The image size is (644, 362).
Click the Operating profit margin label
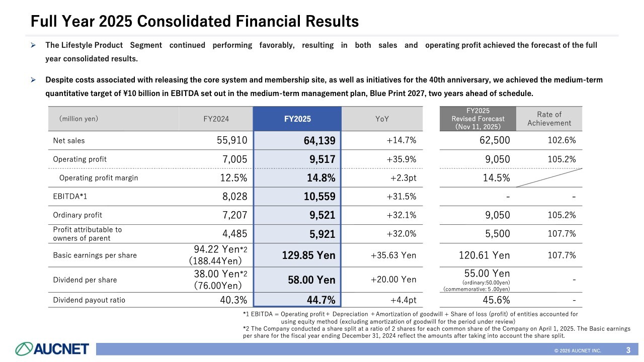coord(98,177)
